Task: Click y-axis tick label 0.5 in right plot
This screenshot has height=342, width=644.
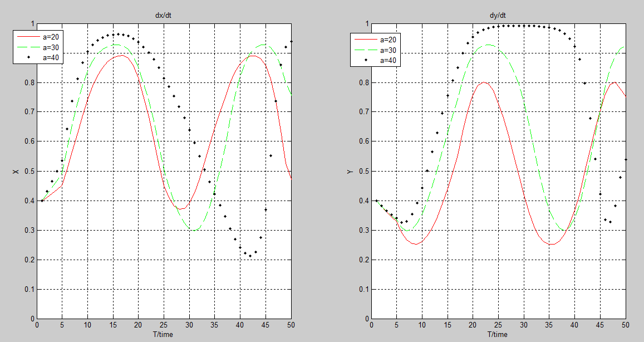Action: 361,171
